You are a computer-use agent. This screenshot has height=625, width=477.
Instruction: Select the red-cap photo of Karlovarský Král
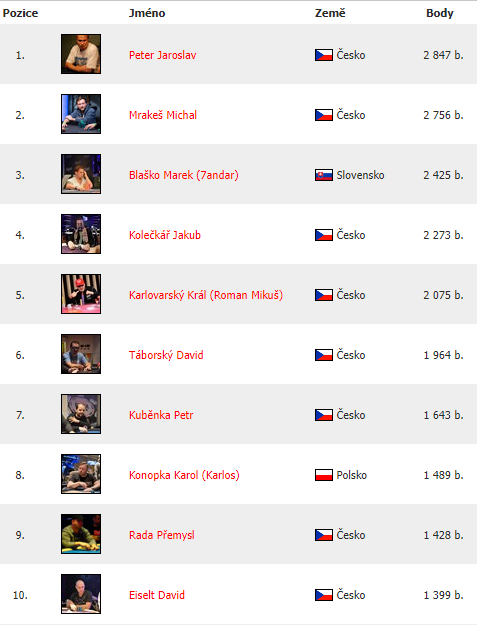coord(81,294)
